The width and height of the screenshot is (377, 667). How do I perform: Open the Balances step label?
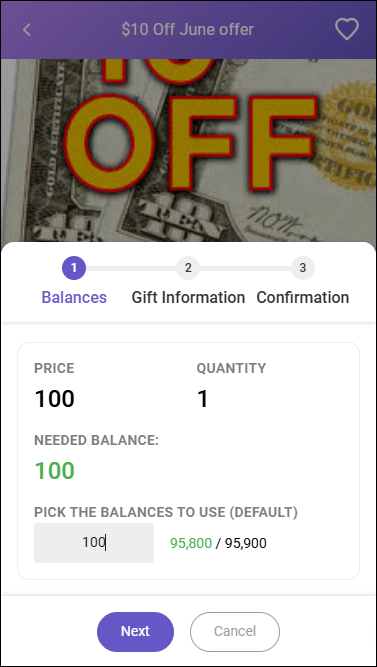(x=74, y=297)
